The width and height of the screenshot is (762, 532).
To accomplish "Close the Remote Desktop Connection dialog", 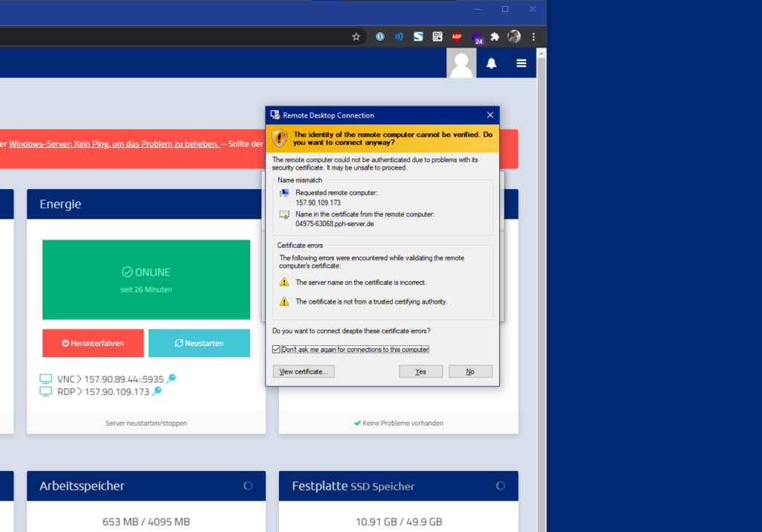I will pyautogui.click(x=490, y=115).
